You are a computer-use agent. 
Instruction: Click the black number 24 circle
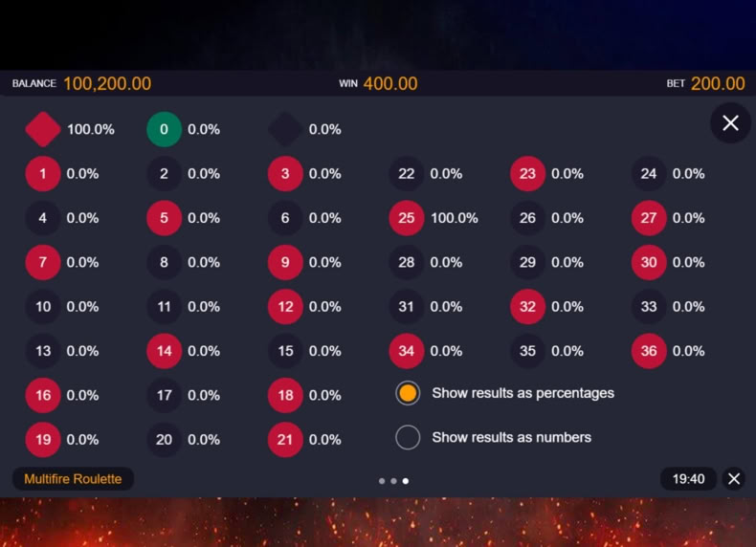tap(649, 173)
